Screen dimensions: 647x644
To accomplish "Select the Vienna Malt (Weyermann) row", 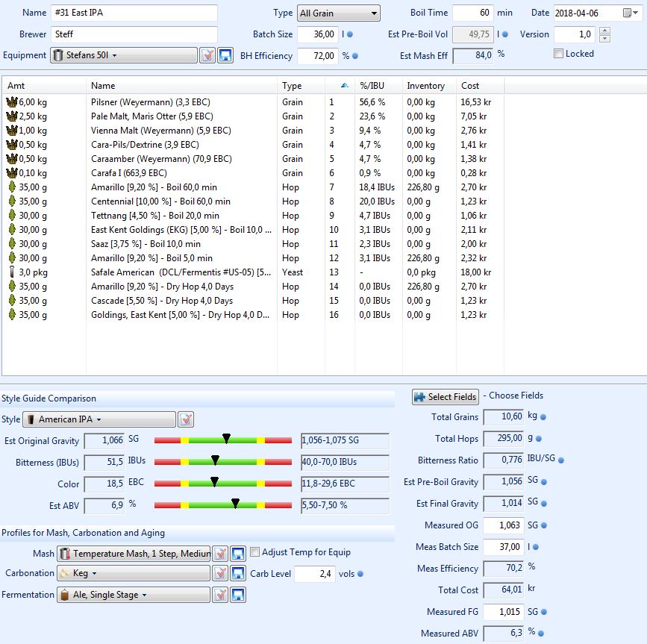I will point(252,131).
